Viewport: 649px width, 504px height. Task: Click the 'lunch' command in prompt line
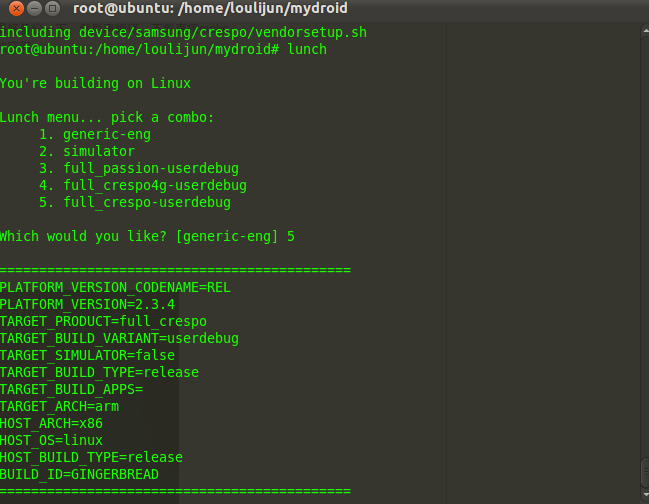point(307,49)
